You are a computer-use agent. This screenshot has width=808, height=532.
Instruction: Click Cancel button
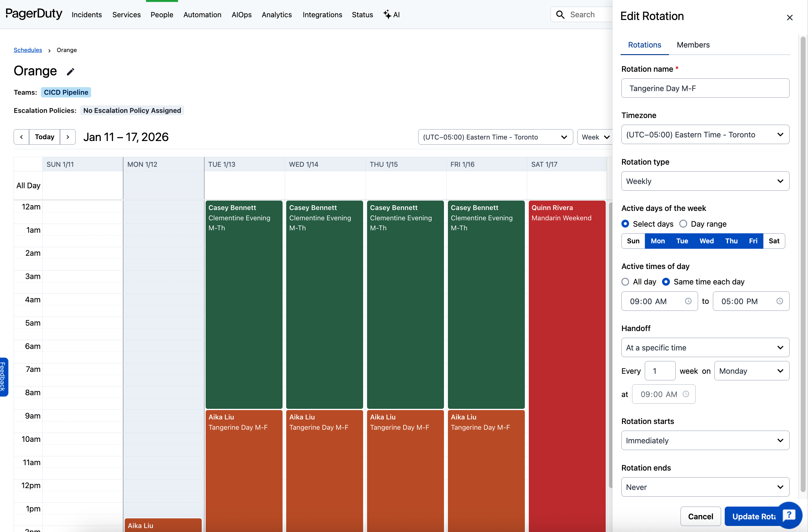click(x=700, y=516)
